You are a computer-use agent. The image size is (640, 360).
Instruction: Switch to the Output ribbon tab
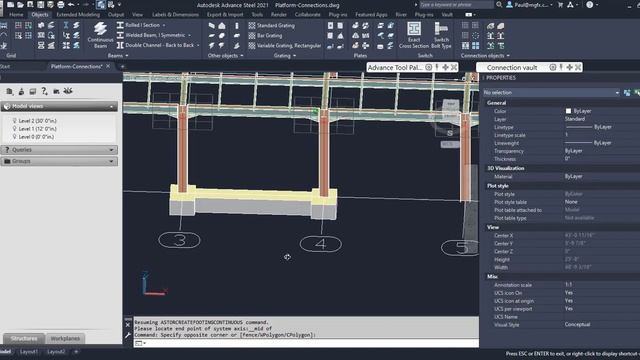(116, 15)
